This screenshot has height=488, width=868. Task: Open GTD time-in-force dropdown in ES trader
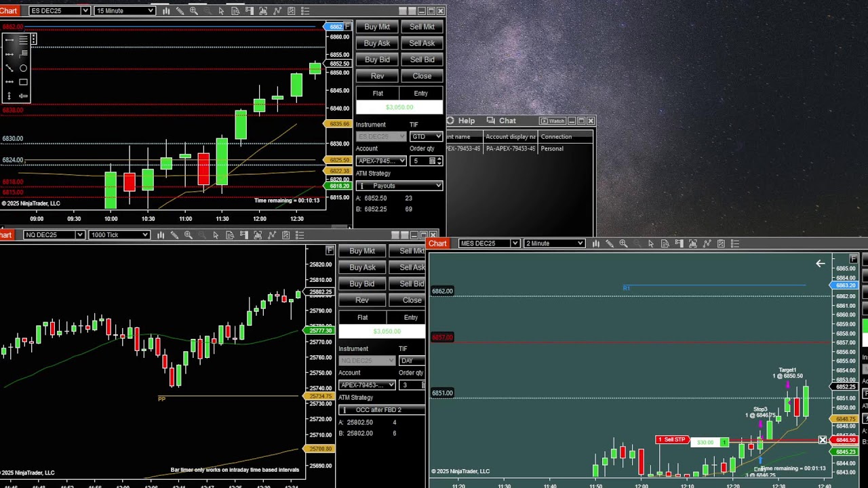pyautogui.click(x=426, y=136)
